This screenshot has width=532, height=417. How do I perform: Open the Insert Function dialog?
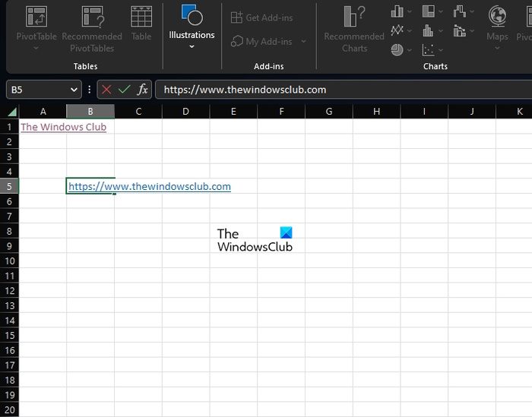(143, 90)
